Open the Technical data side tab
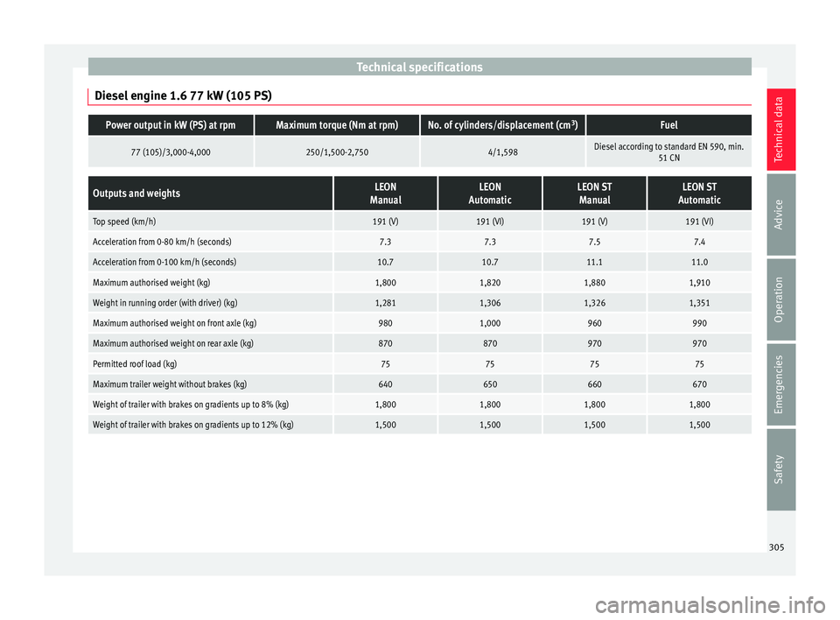 tap(780, 130)
